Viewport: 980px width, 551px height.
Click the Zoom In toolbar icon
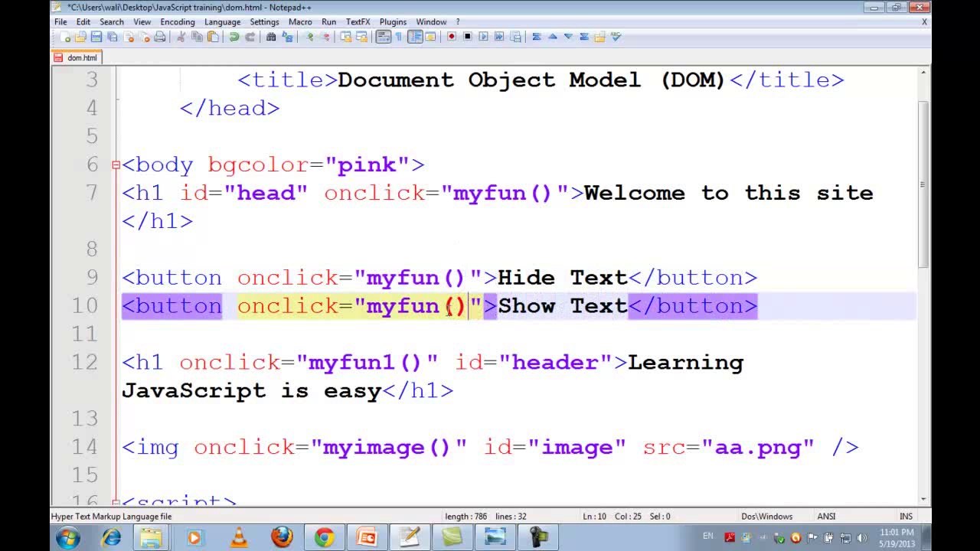[310, 37]
